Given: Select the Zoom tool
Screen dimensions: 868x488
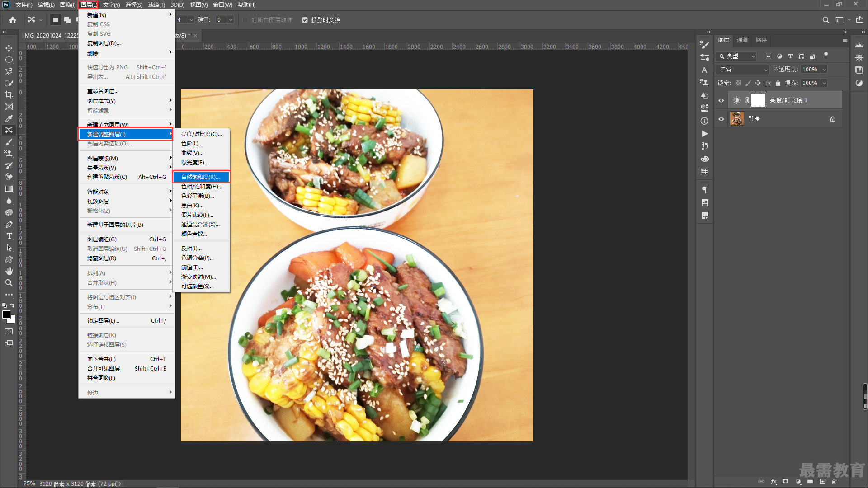Looking at the screenshot, I should [x=9, y=283].
